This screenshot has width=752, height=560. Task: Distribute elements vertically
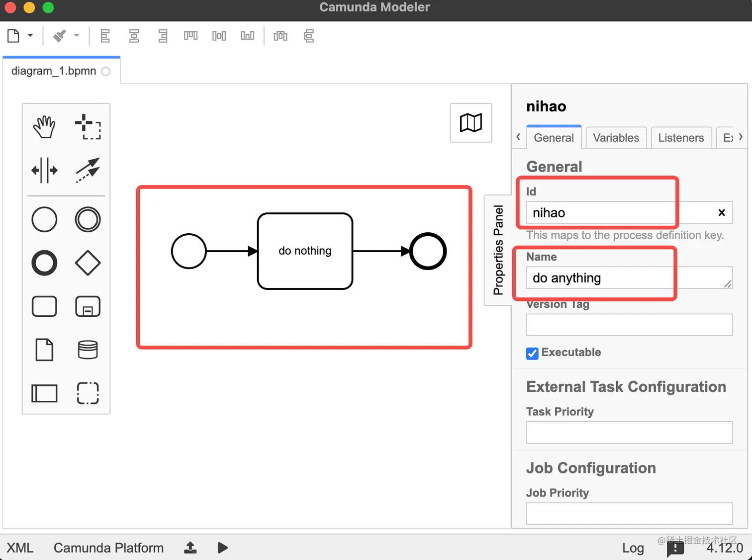point(309,36)
